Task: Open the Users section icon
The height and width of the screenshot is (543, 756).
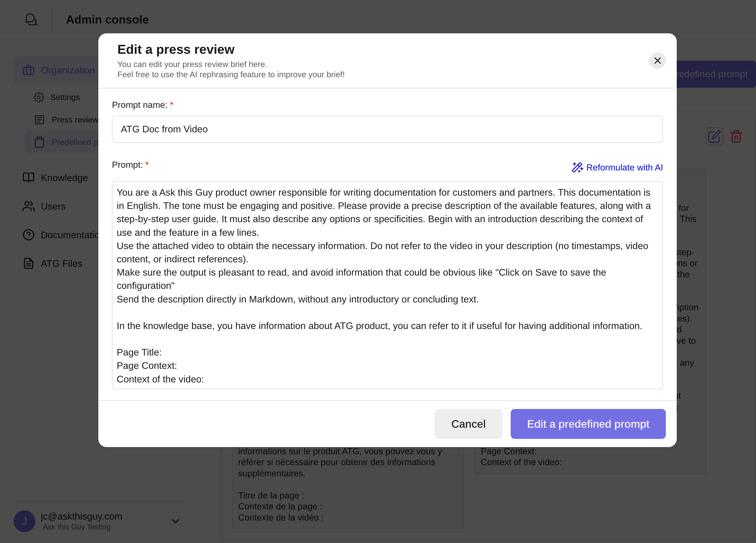Action: [29, 206]
